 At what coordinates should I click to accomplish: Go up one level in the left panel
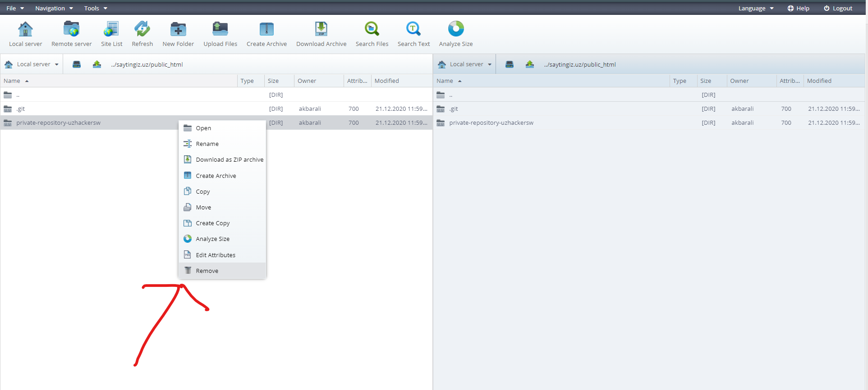point(97,64)
